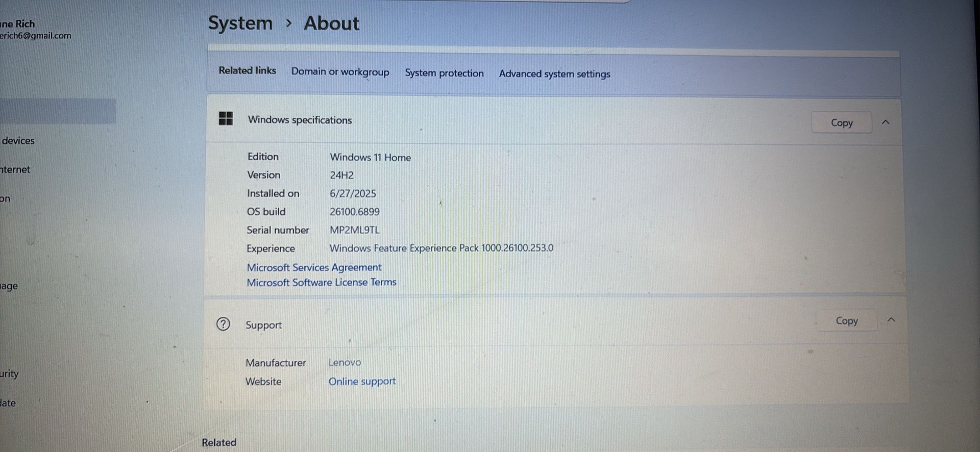This screenshot has width=980, height=452.
Task: Click the Installed on label
Action: pos(273,193)
